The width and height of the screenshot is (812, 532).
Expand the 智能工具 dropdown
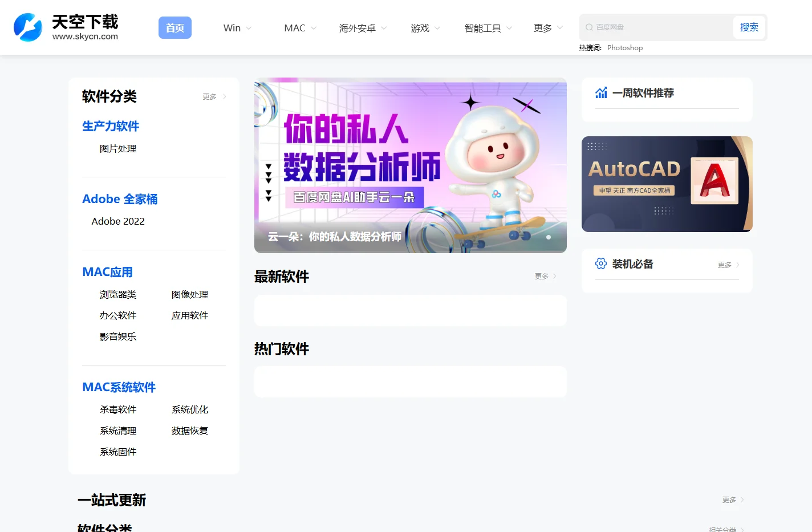click(488, 28)
